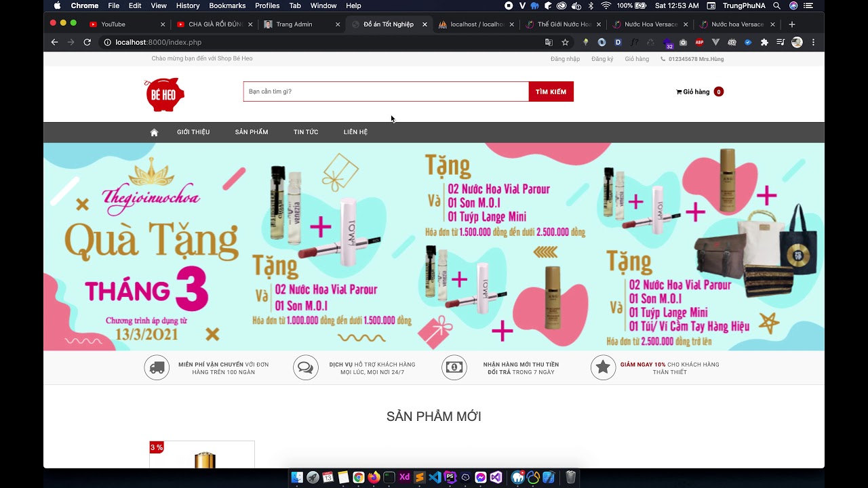
Task: Open Messenger from the dock
Action: coord(481,477)
